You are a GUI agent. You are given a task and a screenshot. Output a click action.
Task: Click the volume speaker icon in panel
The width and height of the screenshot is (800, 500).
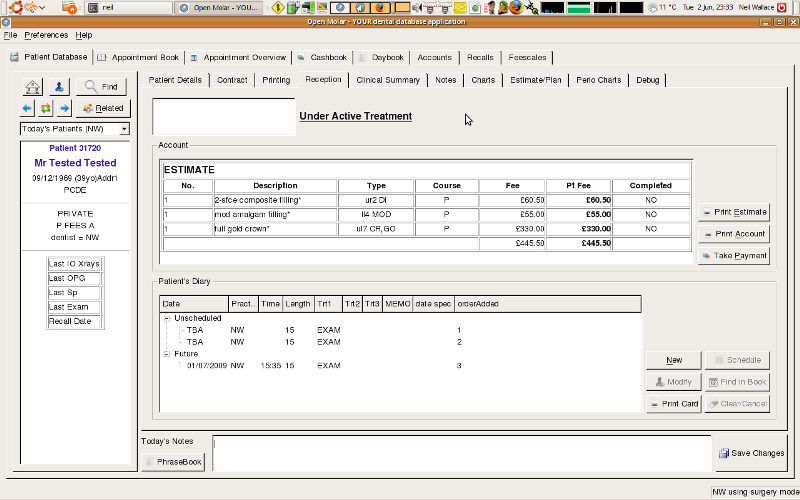pos(417,8)
